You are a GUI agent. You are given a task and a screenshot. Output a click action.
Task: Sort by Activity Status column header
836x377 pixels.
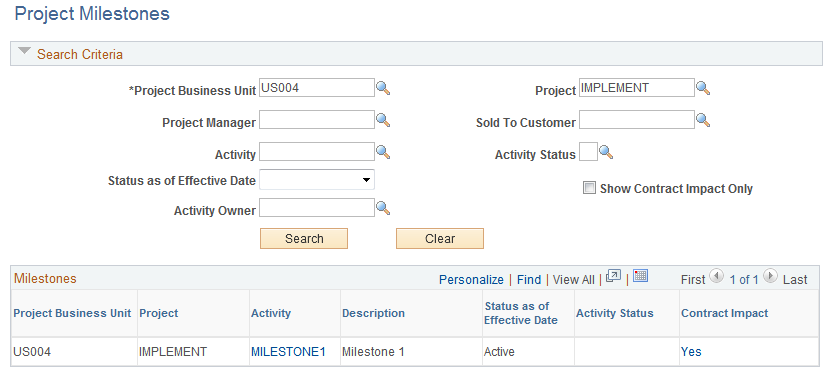[615, 313]
